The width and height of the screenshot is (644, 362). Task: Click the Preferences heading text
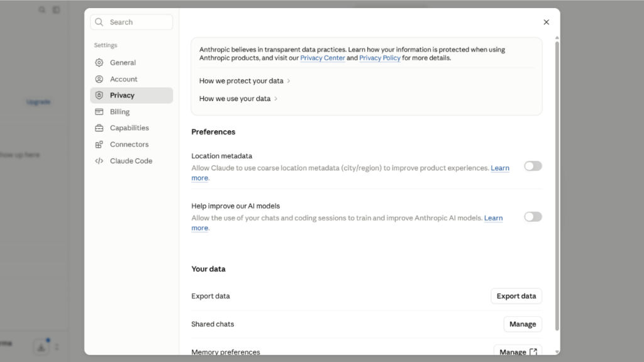[213, 132]
